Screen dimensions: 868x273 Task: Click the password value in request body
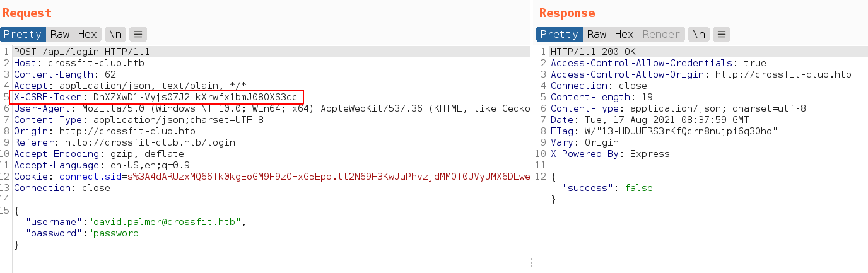117,233
